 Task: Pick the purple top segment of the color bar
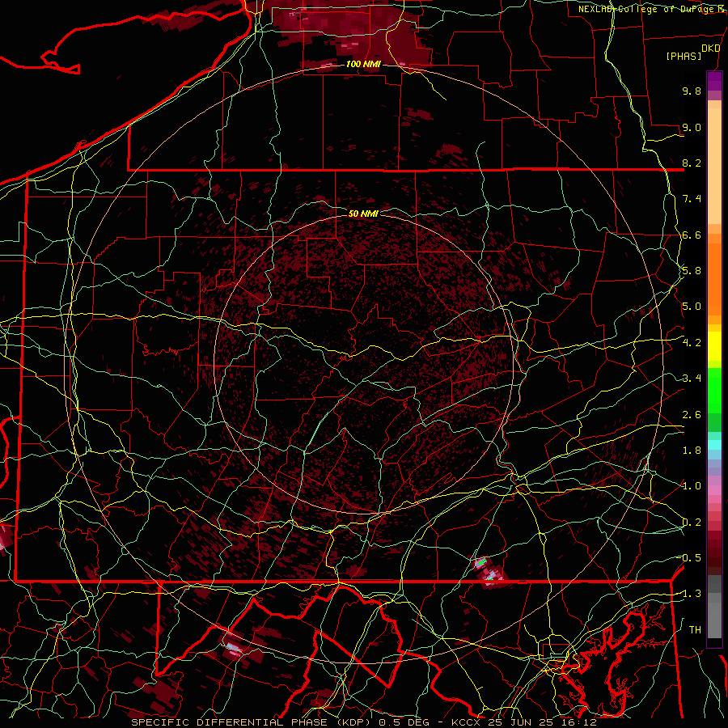(x=714, y=81)
